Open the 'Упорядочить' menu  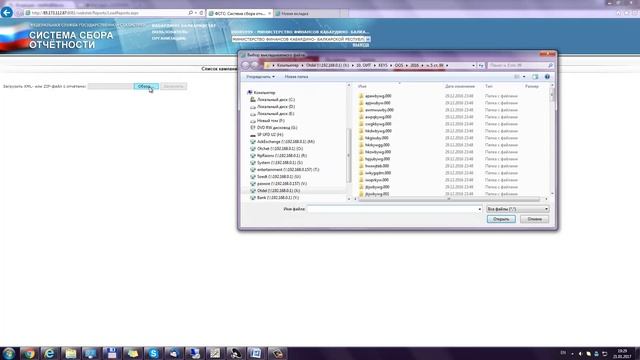coord(260,77)
